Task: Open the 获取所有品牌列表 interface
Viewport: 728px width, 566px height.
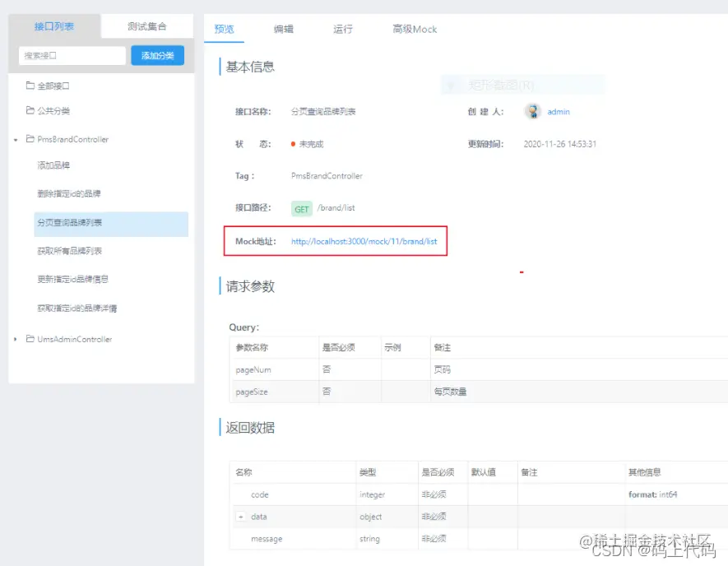Action: pyautogui.click(x=69, y=251)
